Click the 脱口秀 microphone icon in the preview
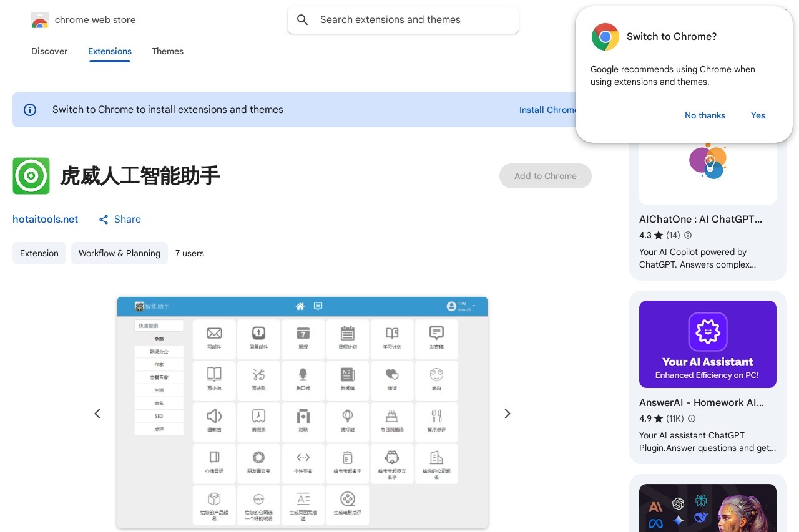Screen dimensions: 799x532 (x=303, y=374)
